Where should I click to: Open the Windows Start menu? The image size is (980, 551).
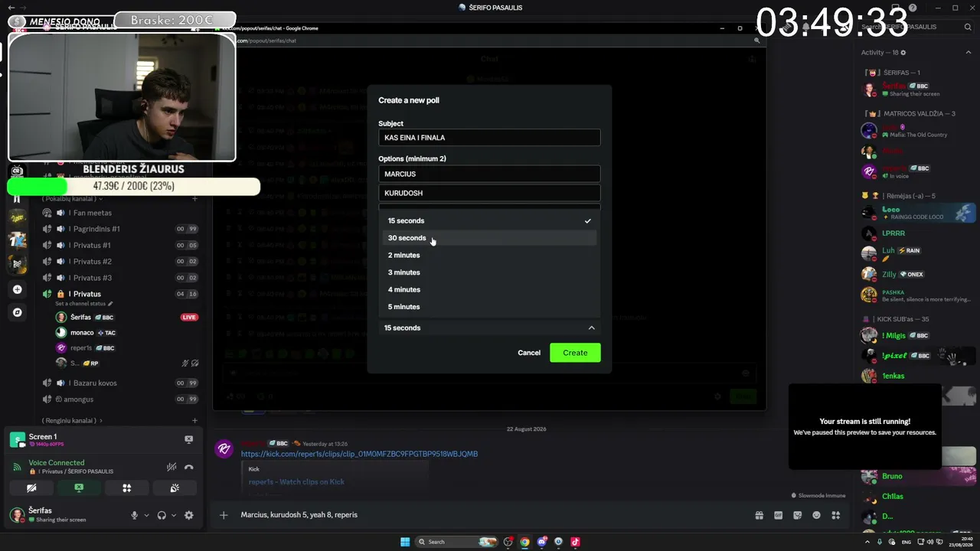405,542
